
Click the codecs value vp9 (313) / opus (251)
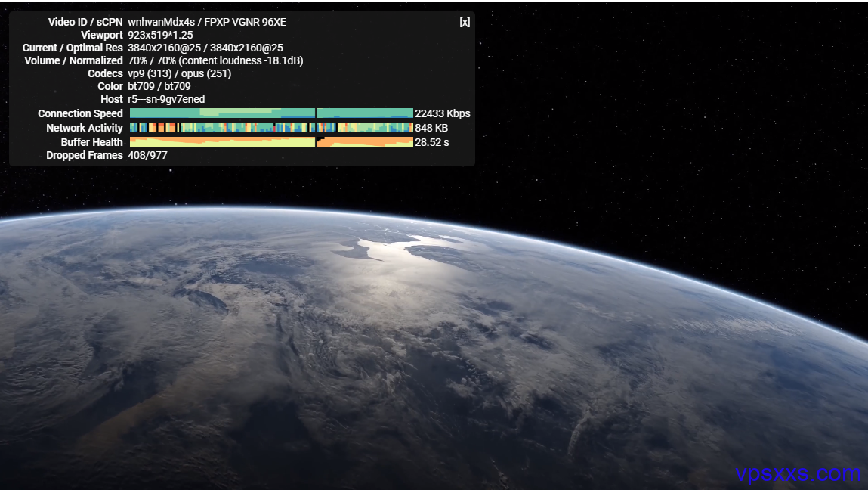pos(179,73)
